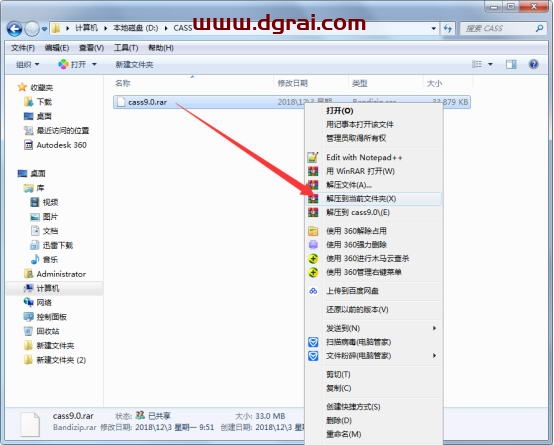Click the Forward navigation arrow
The height and width of the screenshot is (445, 554).
[x=32, y=29]
